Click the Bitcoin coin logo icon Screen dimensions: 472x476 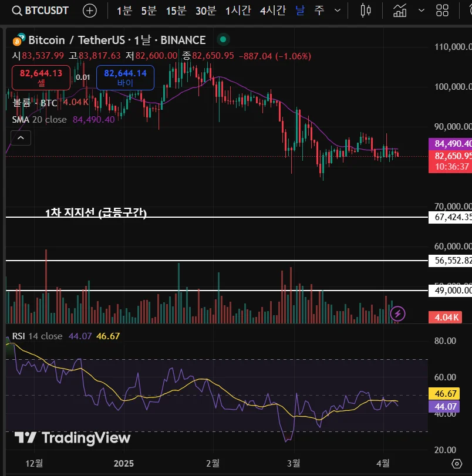18,40
